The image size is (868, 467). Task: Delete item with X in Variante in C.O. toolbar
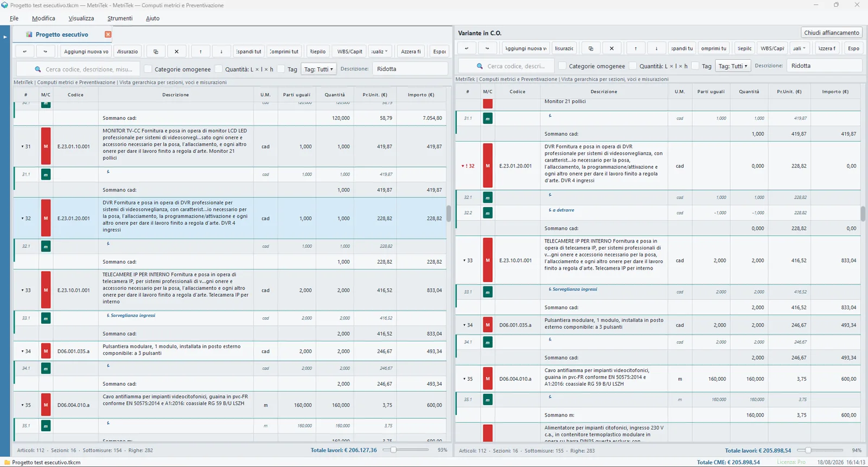click(612, 48)
